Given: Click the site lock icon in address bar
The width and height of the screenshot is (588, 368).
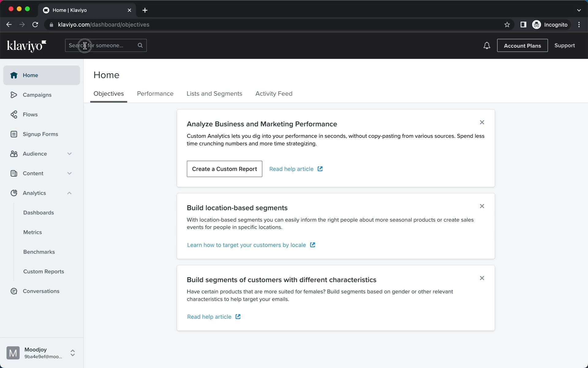Looking at the screenshot, I should pyautogui.click(x=51, y=25).
